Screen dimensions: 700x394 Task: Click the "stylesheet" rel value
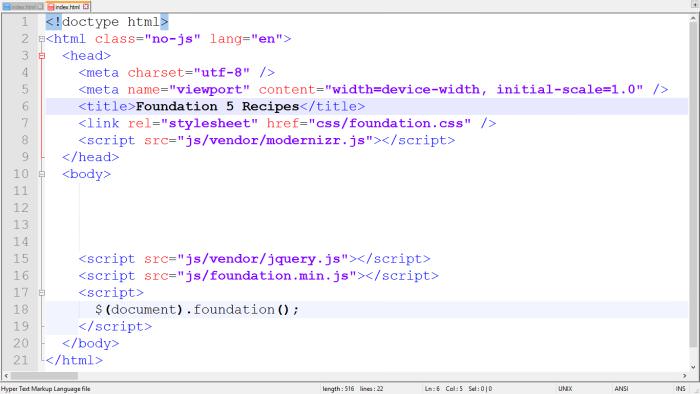coord(209,124)
